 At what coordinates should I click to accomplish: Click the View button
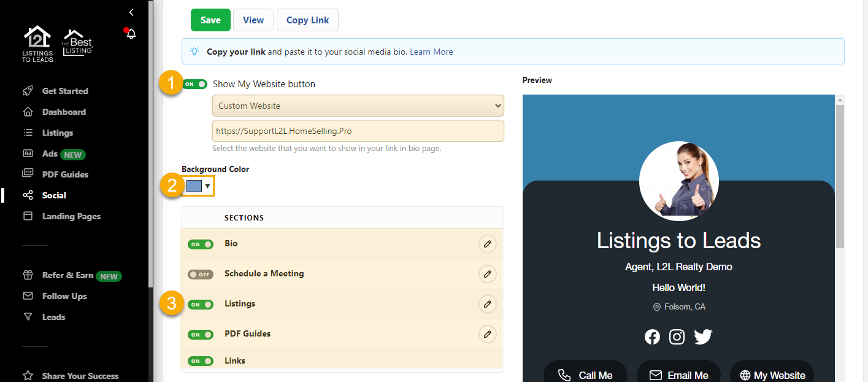pyautogui.click(x=253, y=20)
